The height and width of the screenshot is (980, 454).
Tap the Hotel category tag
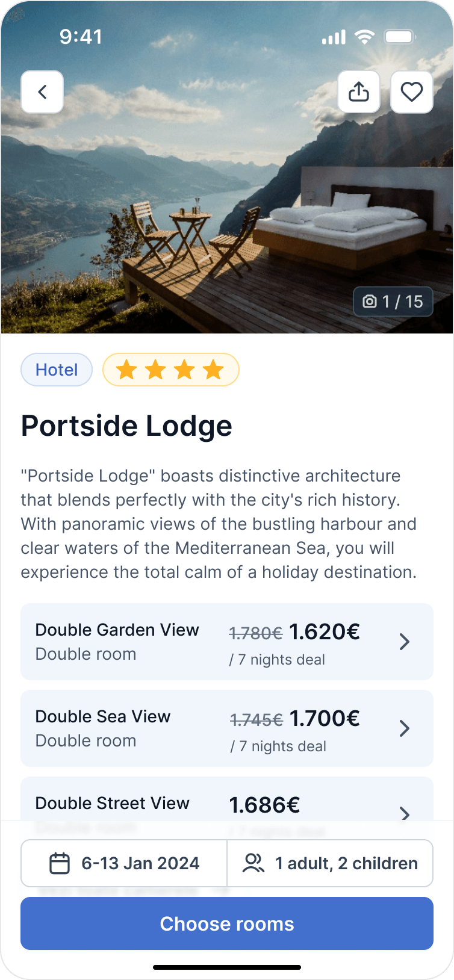pyautogui.click(x=57, y=370)
